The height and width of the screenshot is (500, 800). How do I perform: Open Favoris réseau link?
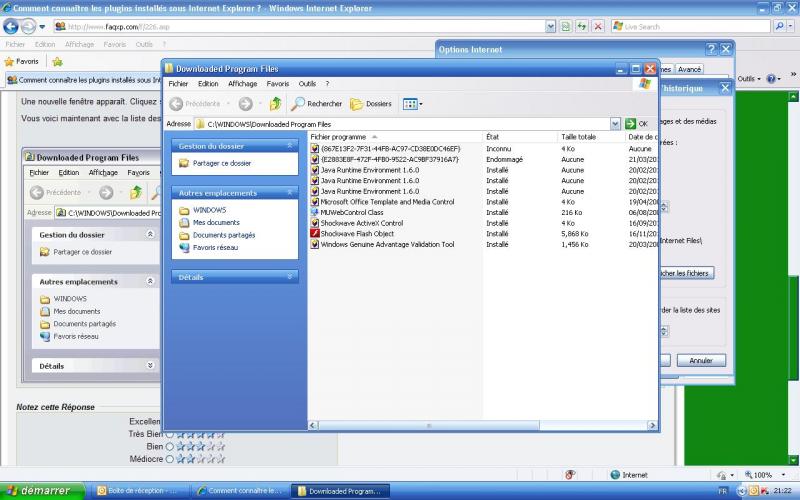click(215, 247)
